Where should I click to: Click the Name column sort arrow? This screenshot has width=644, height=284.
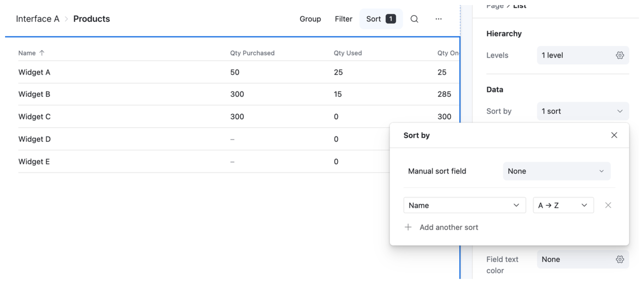tap(42, 53)
